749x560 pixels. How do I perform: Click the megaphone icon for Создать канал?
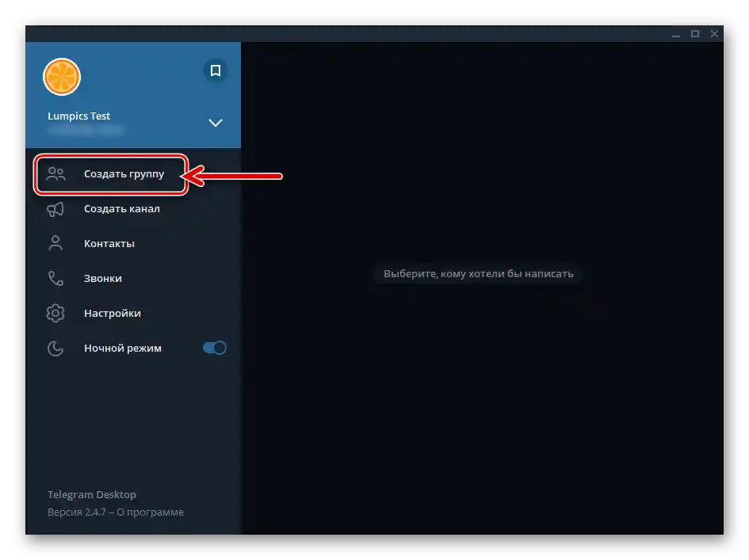pyautogui.click(x=55, y=208)
